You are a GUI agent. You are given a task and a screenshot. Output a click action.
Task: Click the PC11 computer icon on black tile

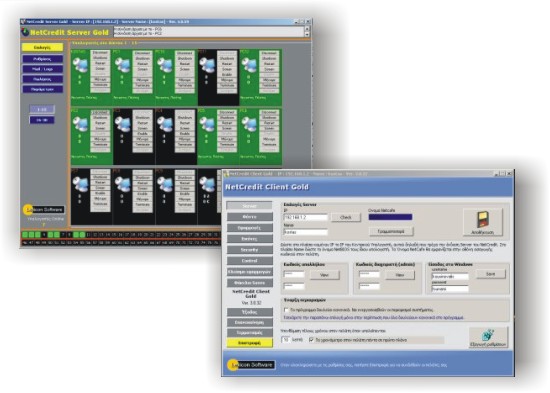click(207, 65)
